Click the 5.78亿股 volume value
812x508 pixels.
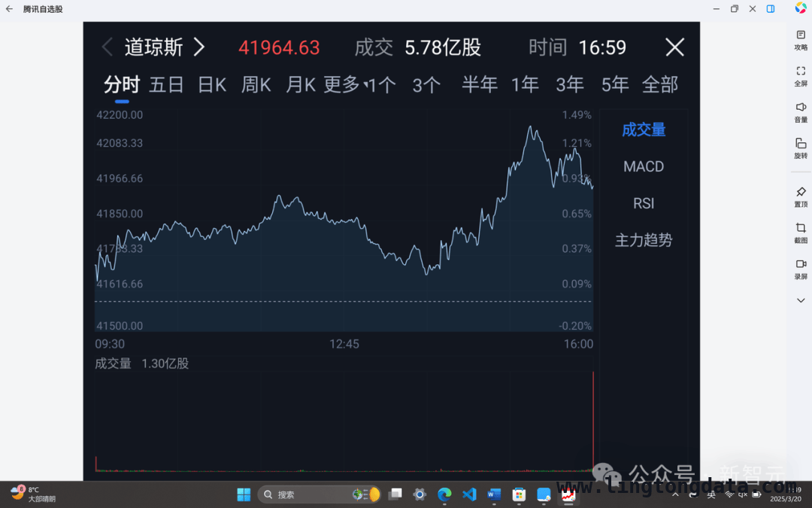click(443, 47)
